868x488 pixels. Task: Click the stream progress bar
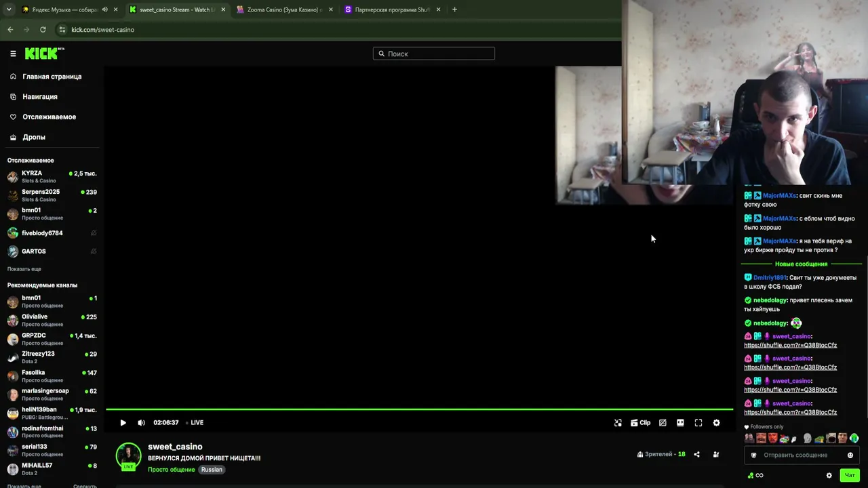point(419,409)
